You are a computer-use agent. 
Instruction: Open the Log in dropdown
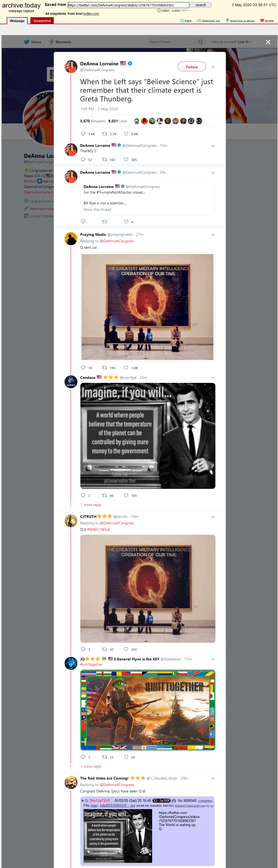[x=244, y=42]
